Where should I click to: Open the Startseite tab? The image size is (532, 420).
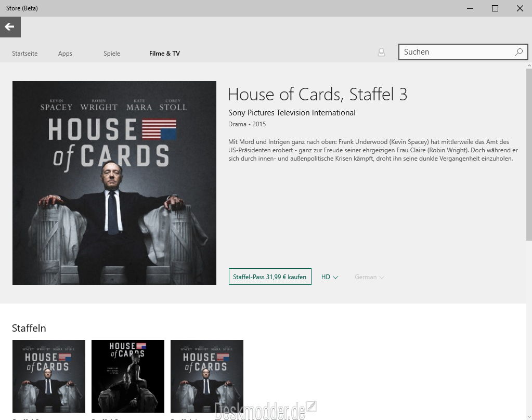(x=25, y=53)
